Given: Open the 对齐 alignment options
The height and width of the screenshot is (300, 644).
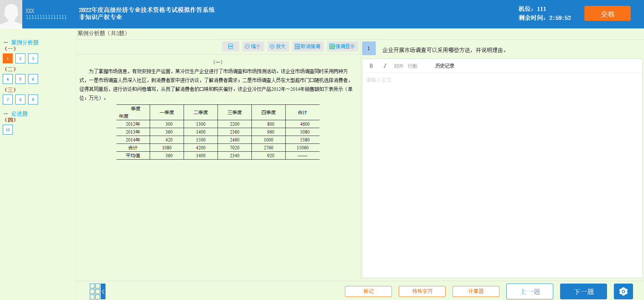Looking at the screenshot, I should point(398,66).
